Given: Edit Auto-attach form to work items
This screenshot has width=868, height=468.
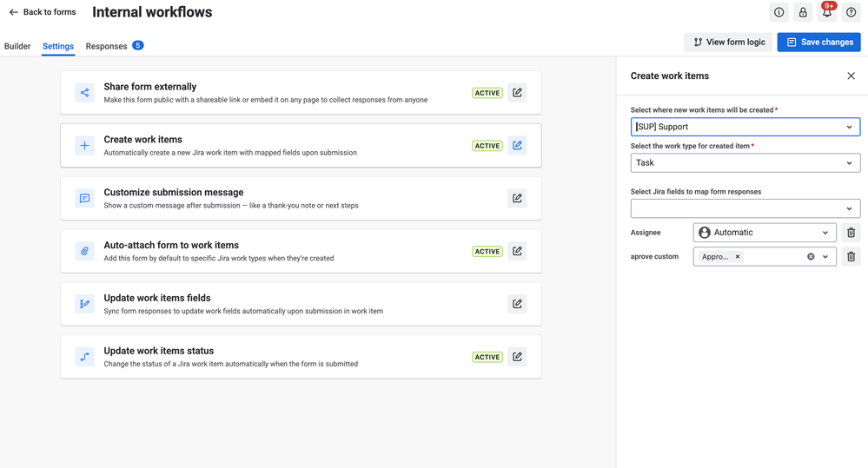Looking at the screenshot, I should (x=517, y=251).
